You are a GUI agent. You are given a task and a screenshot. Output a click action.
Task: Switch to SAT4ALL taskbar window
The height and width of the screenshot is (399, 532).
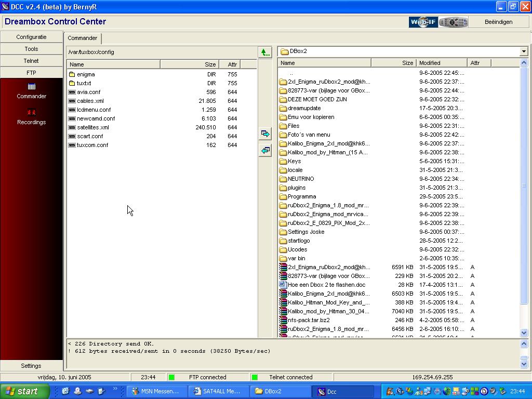[218, 392]
